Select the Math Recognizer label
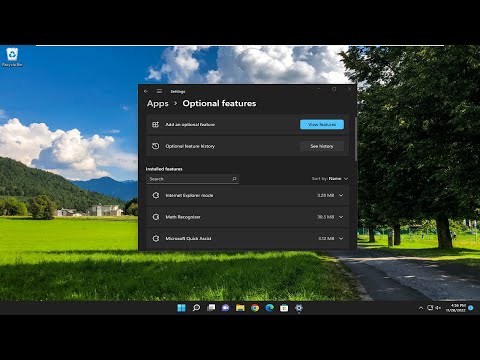The image size is (480, 360). coord(183,217)
